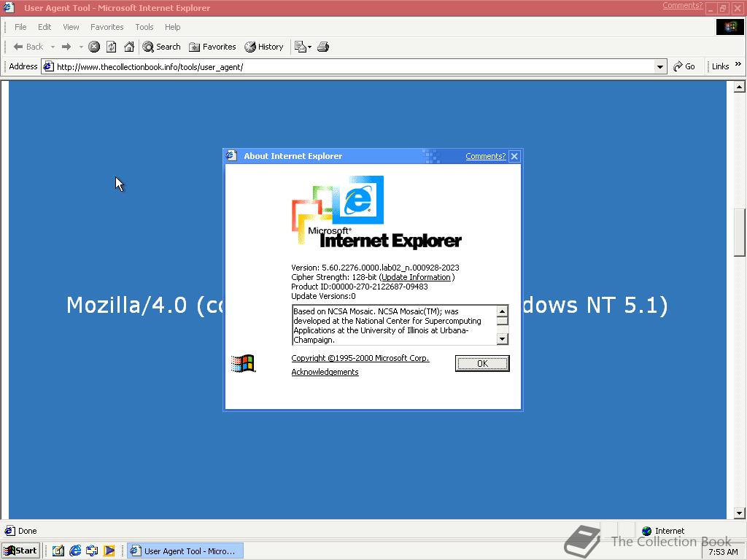Image resolution: width=747 pixels, height=560 pixels.
Task: Click the Refresh page icon
Action: [112, 47]
